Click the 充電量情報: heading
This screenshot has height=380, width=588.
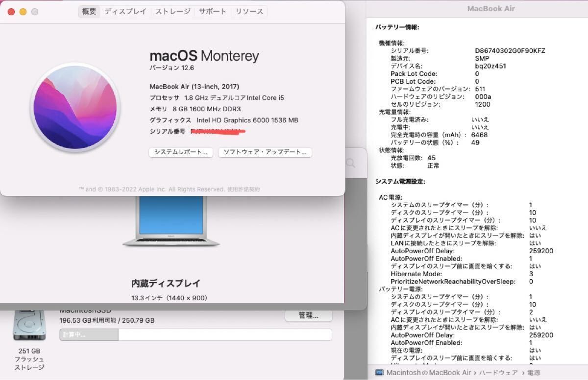[x=395, y=112]
